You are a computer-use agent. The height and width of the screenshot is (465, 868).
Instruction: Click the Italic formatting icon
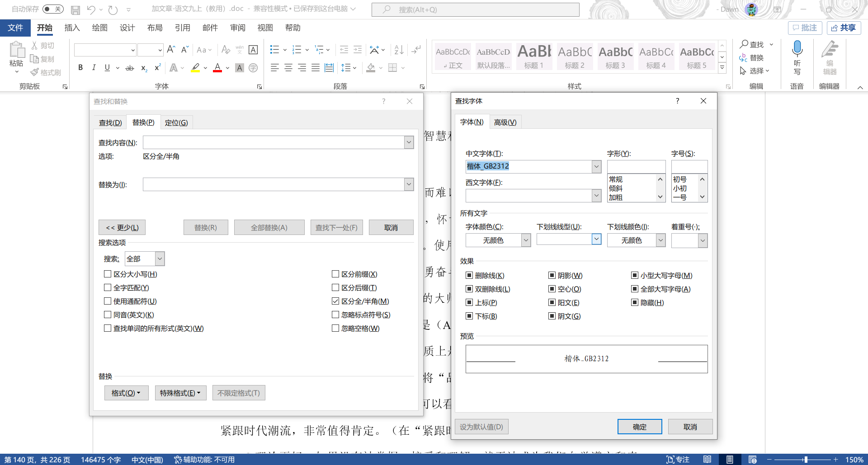pyautogui.click(x=94, y=68)
